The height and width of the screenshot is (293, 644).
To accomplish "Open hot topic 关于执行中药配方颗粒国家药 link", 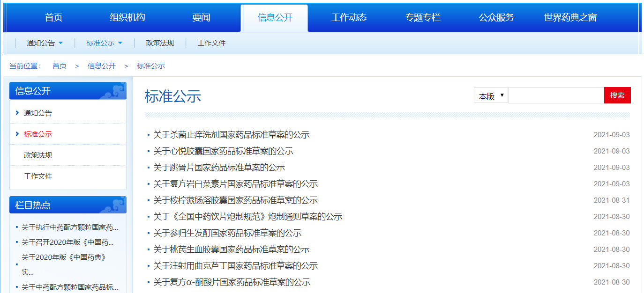I will click(x=70, y=227).
